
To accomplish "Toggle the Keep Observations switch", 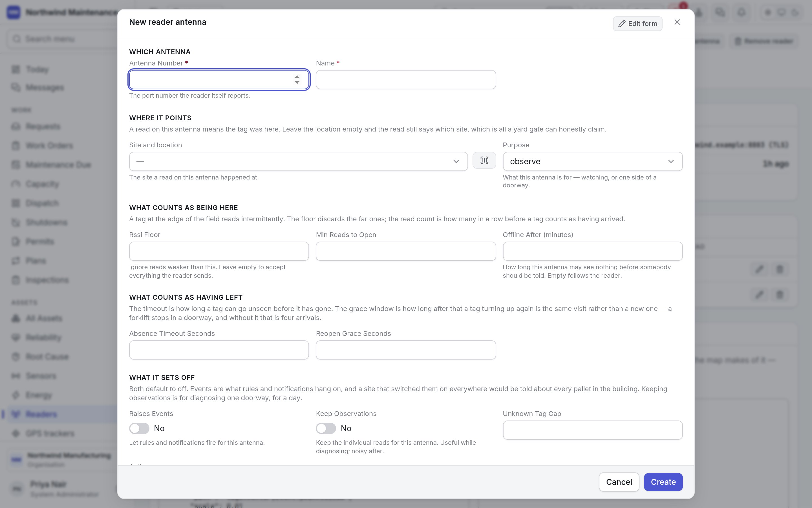I will (326, 428).
